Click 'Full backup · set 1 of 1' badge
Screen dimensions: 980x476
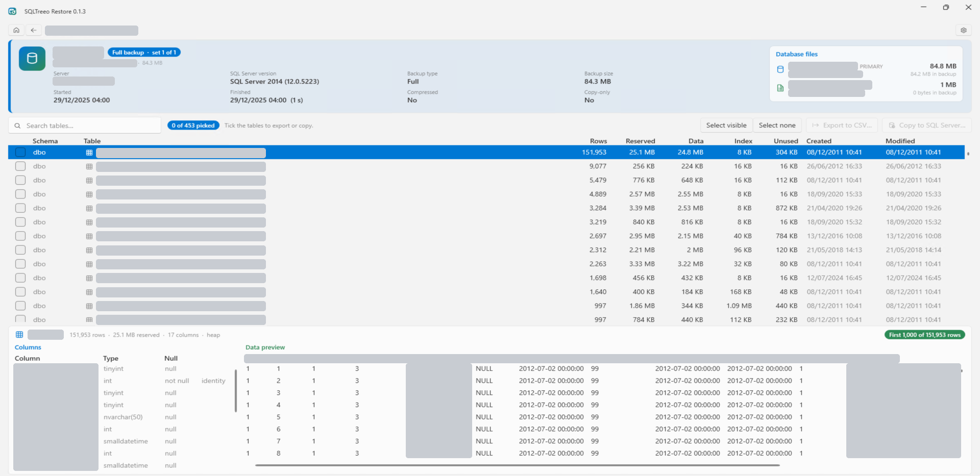point(144,53)
